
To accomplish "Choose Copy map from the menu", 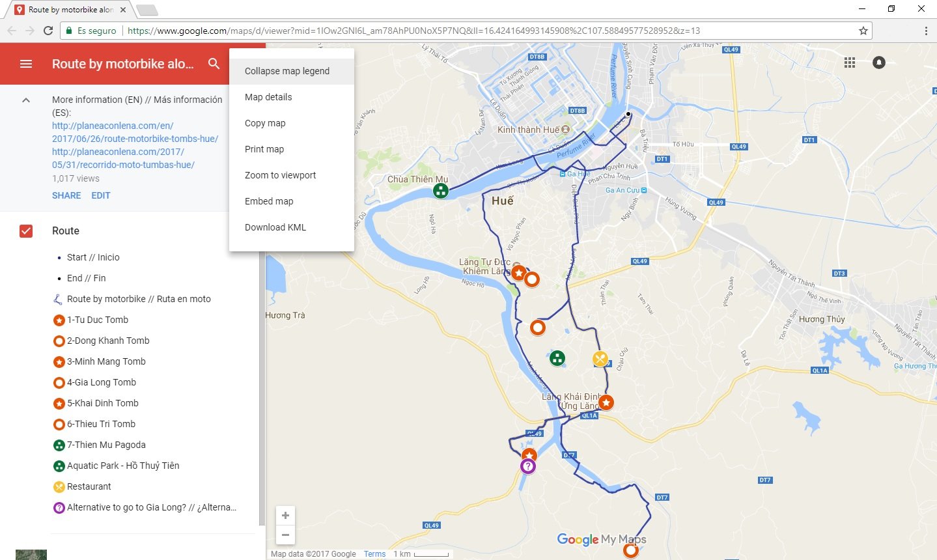I will [x=292, y=123].
